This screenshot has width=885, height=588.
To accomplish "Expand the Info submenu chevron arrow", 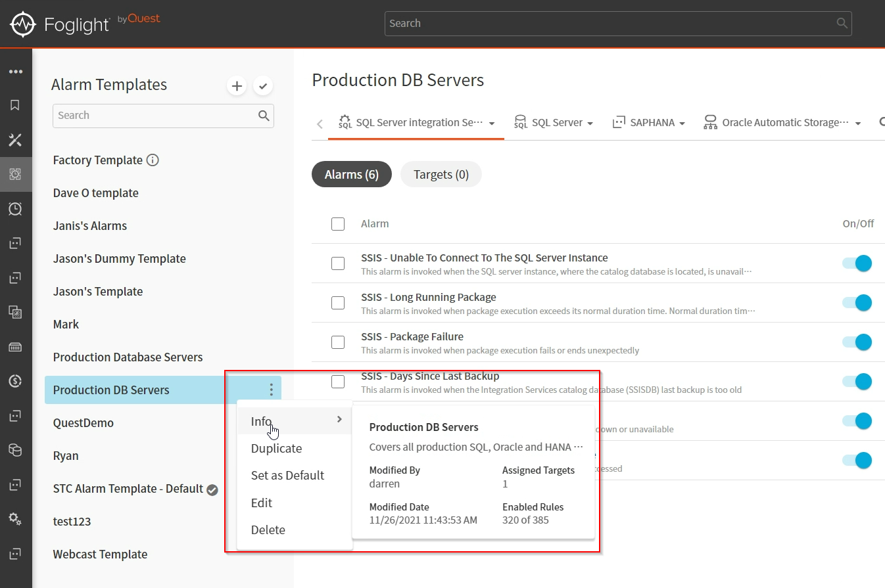I will click(x=339, y=419).
